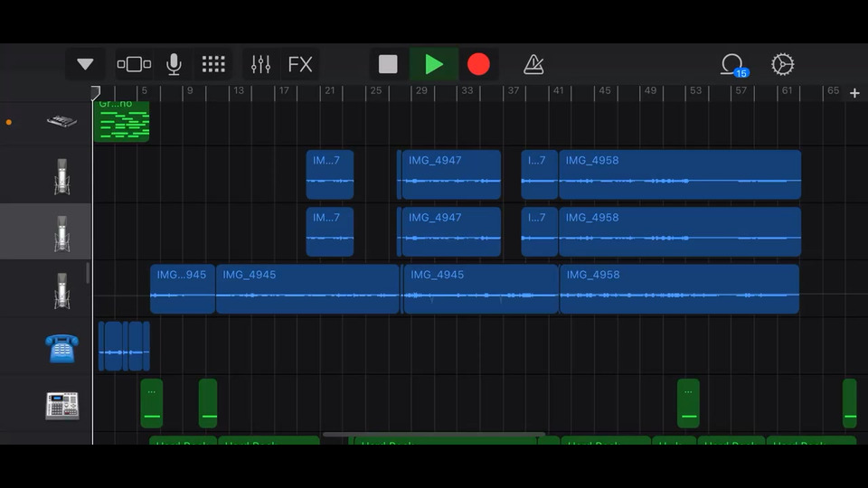Select second track's IMG_4958 region
The image size is (868, 488).
point(680,232)
